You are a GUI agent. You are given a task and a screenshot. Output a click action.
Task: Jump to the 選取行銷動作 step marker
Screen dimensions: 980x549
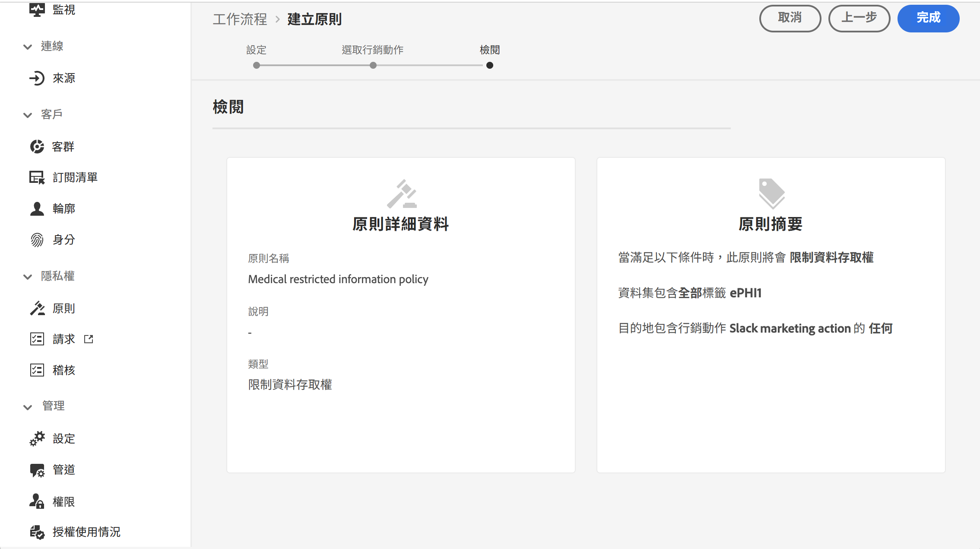pos(373,65)
